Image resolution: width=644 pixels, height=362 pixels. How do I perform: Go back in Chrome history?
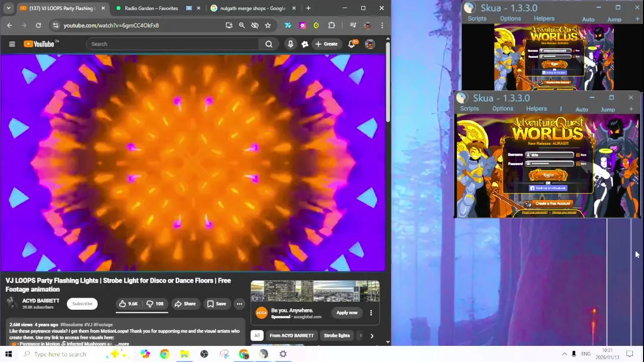10,25
